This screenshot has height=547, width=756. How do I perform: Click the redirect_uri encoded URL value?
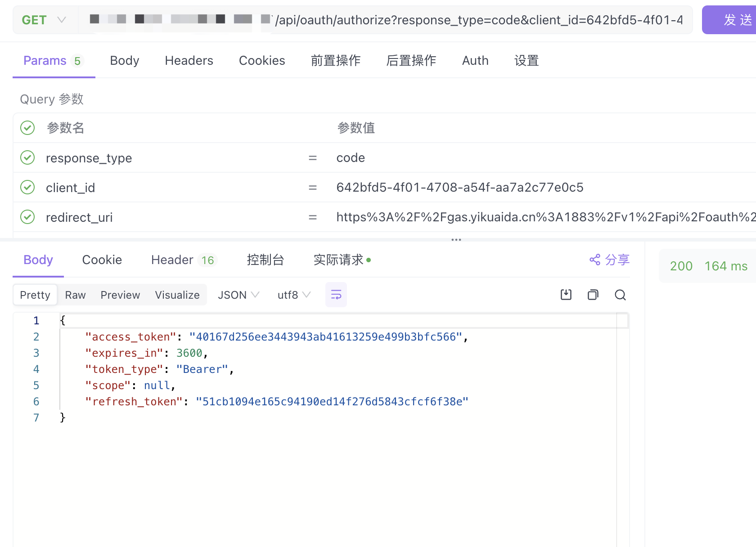click(x=546, y=217)
